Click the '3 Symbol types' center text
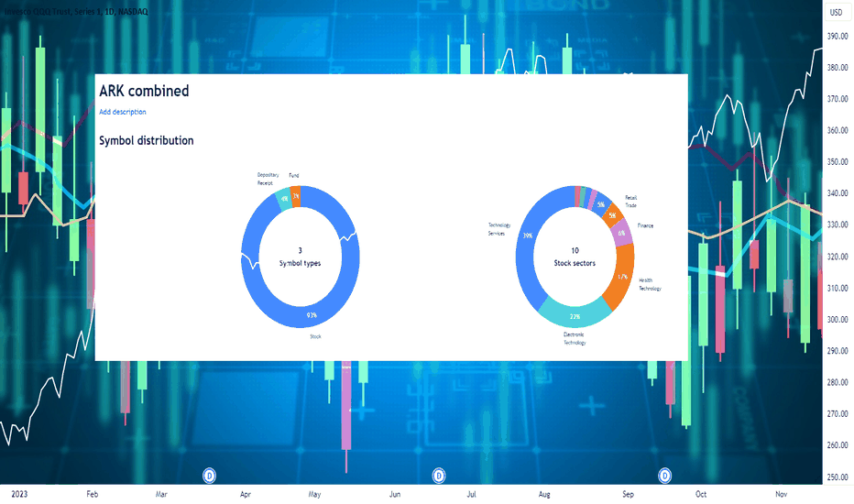The width and height of the screenshot is (854, 504). pos(301,257)
